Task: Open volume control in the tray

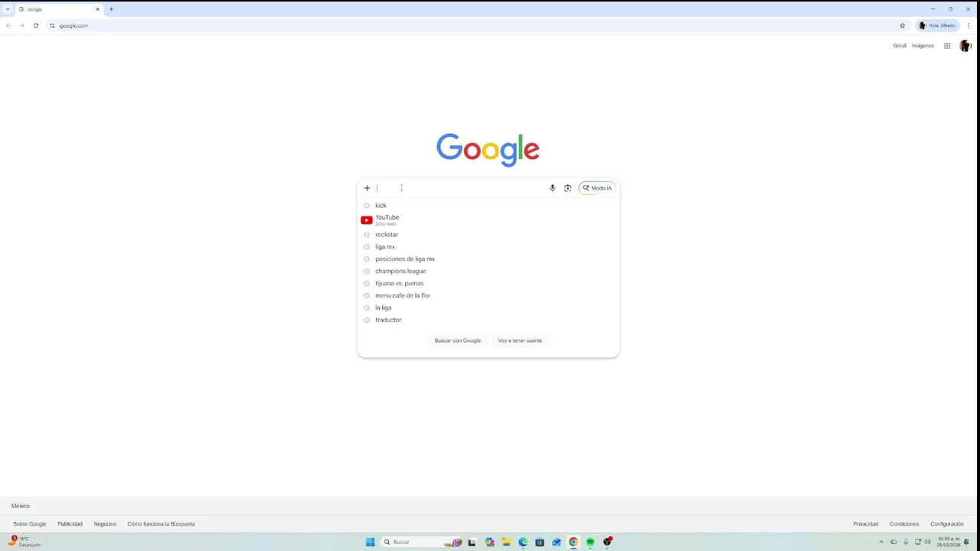Action: (x=927, y=542)
